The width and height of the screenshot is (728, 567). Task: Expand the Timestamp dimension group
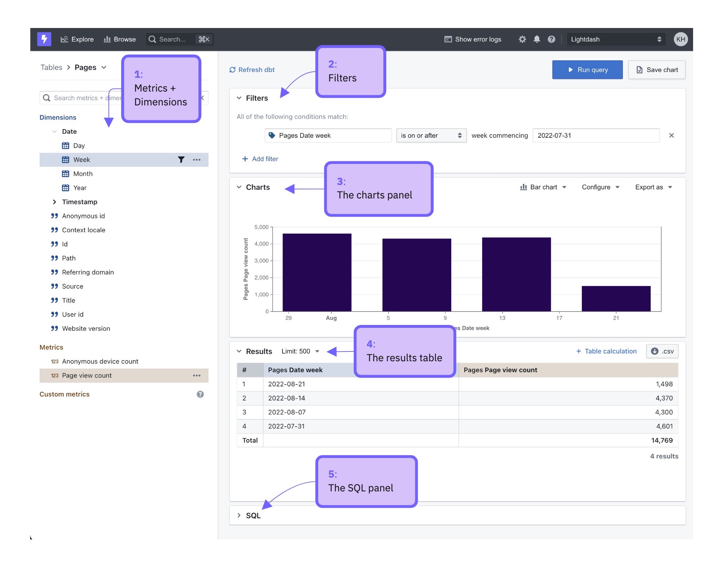[55, 202]
